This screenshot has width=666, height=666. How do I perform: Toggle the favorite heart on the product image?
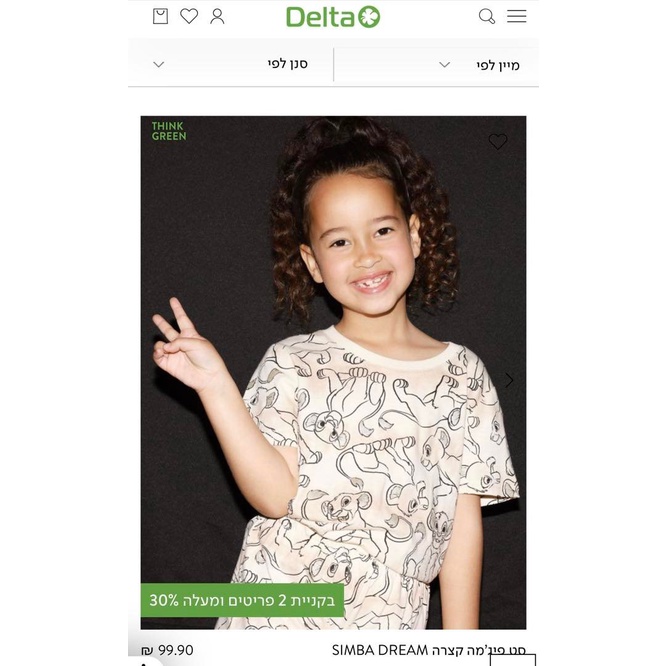point(497,141)
